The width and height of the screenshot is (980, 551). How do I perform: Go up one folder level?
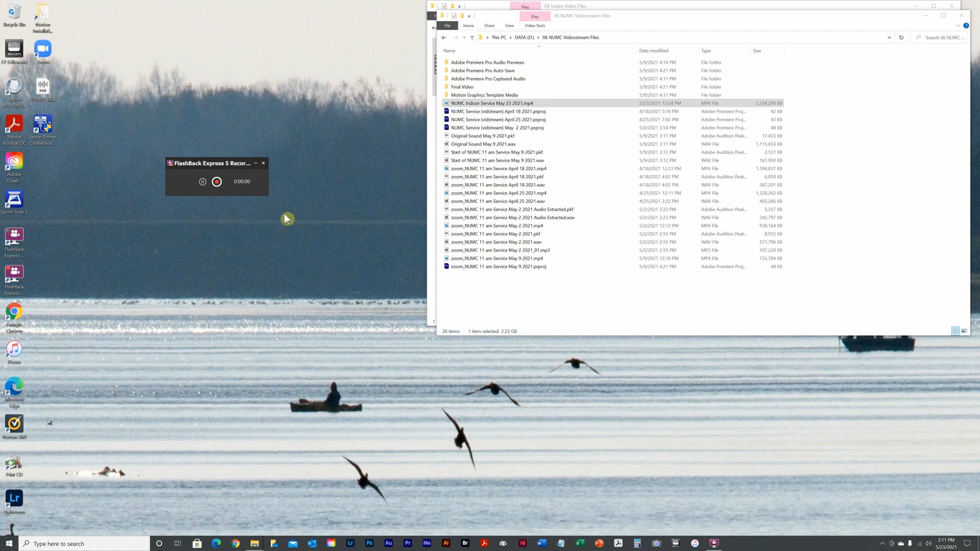point(472,38)
